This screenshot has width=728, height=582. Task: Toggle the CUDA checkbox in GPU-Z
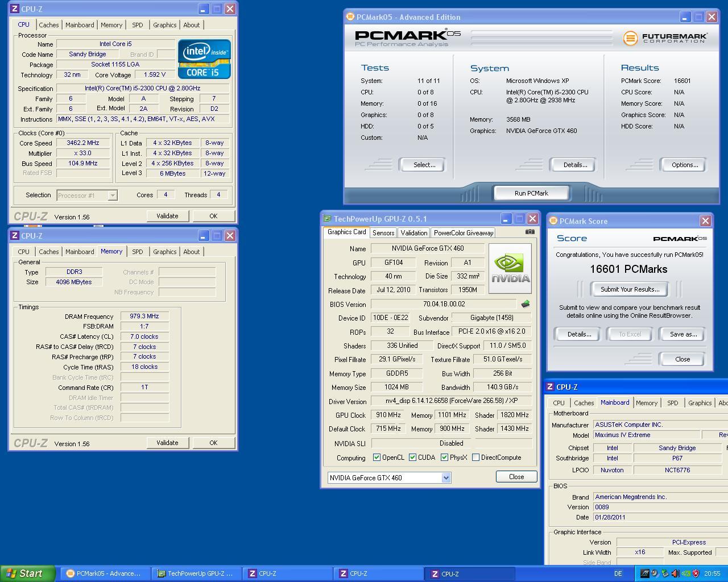[412, 458]
